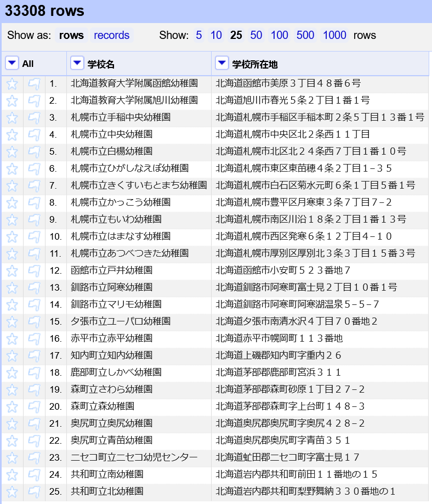Select cell 北海道赤平市幌岡町113番地

pyautogui.click(x=320, y=339)
